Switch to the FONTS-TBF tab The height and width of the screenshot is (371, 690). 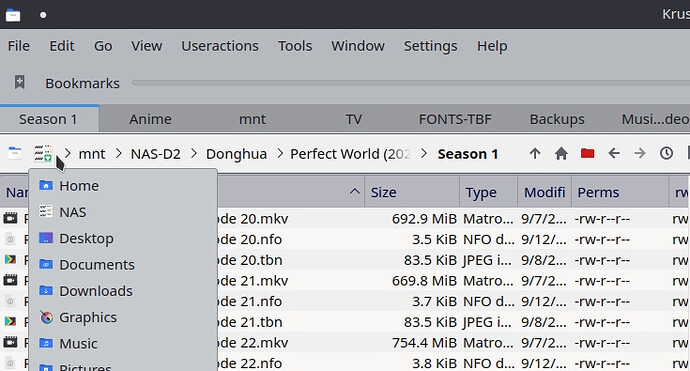point(455,119)
